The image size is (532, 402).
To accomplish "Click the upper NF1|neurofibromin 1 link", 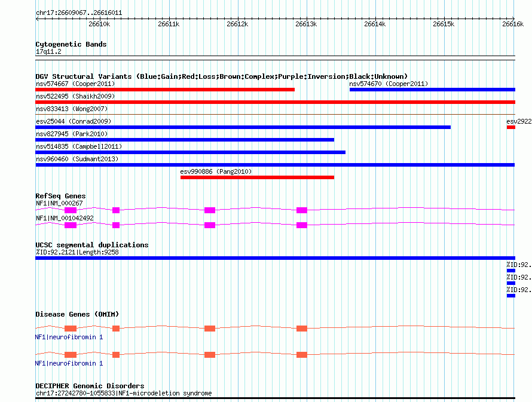I will [69, 337].
